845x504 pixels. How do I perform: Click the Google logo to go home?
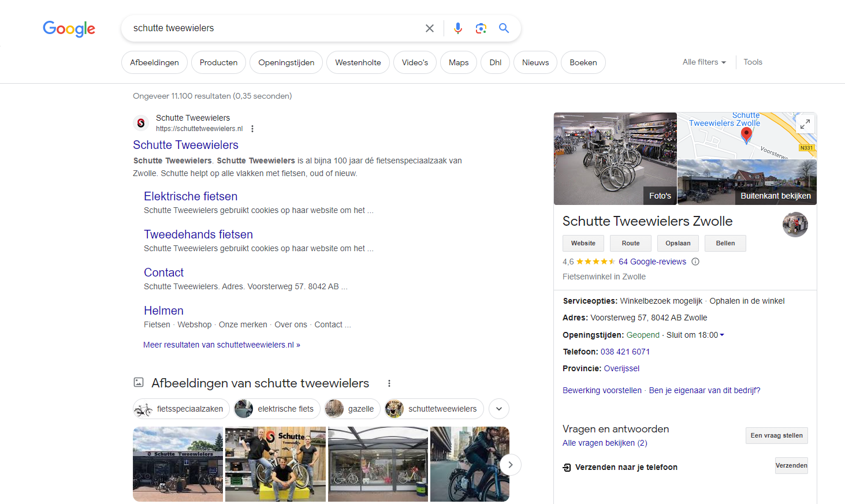pos(69,29)
